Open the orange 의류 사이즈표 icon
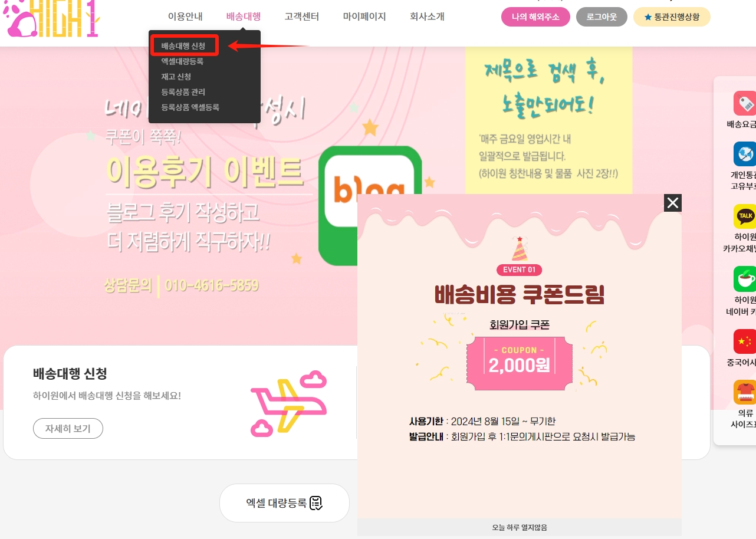This screenshot has height=539, width=756. [744, 392]
